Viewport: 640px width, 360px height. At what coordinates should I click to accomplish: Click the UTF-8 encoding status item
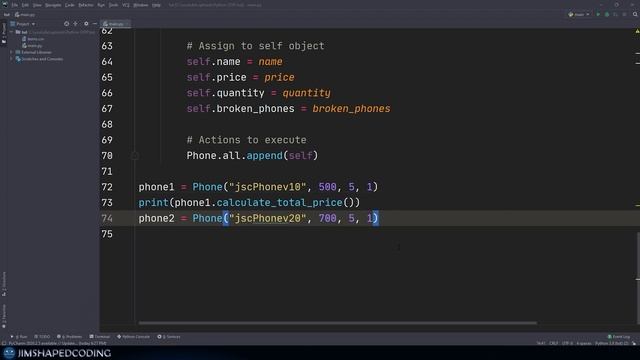567,343
